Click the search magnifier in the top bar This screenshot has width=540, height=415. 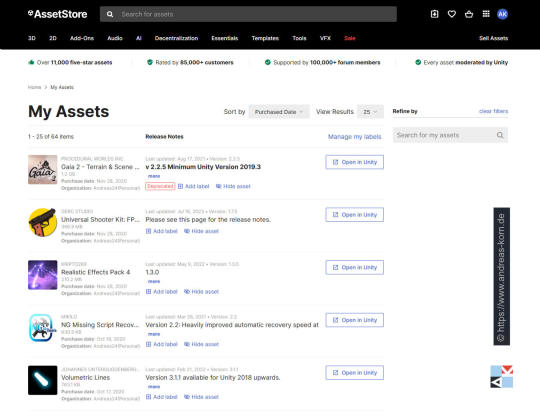[110, 14]
